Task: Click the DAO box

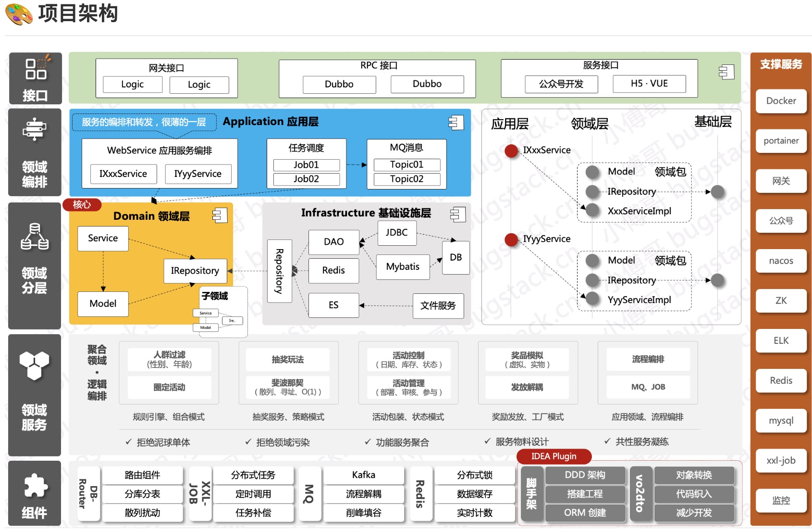Action: pos(334,242)
